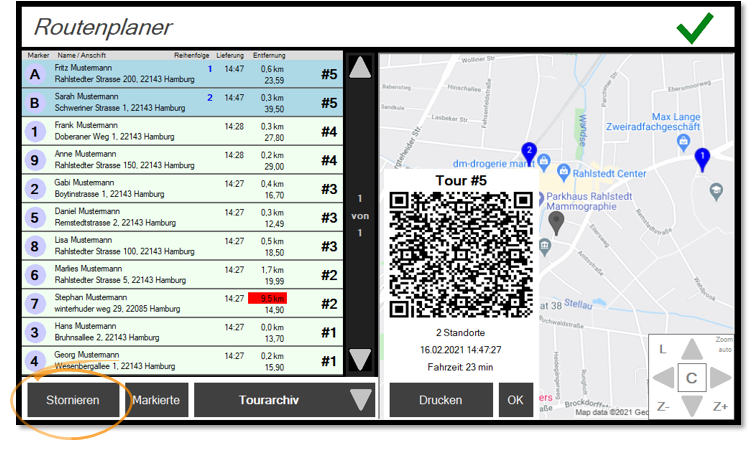The height and width of the screenshot is (450, 748).
Task: Select address Rahlstedter Strasse 150
Action: 125,166
